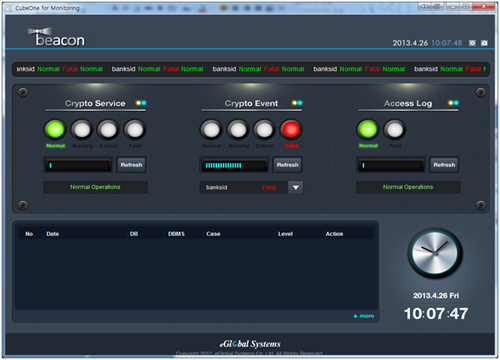Select the red Fatal light in Crypto Event
Screen dimensions: 500x360
[291, 130]
